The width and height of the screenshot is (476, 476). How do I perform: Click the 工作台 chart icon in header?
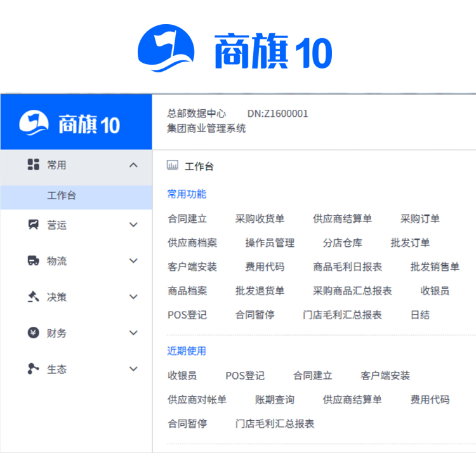pyautogui.click(x=172, y=166)
